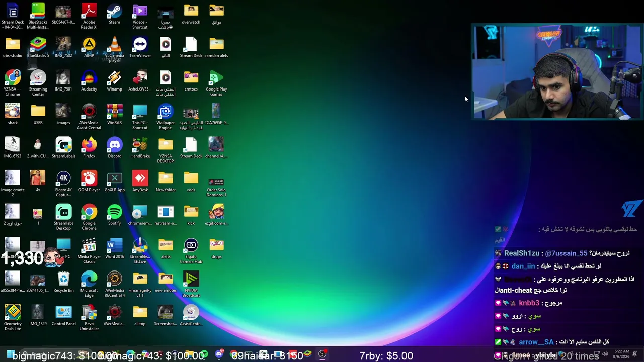The width and height of the screenshot is (644, 362).
Task: Open Media Player Classic icon
Action: click(x=89, y=251)
